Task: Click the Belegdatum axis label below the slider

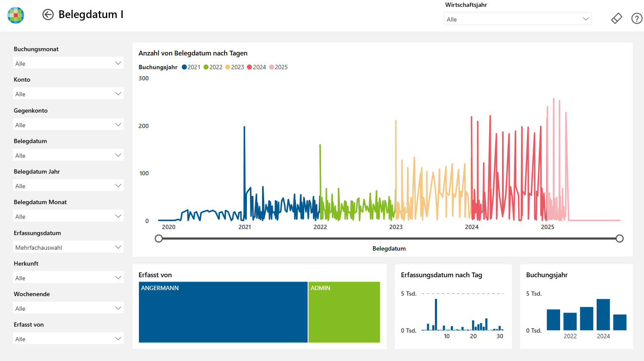Action: click(389, 248)
